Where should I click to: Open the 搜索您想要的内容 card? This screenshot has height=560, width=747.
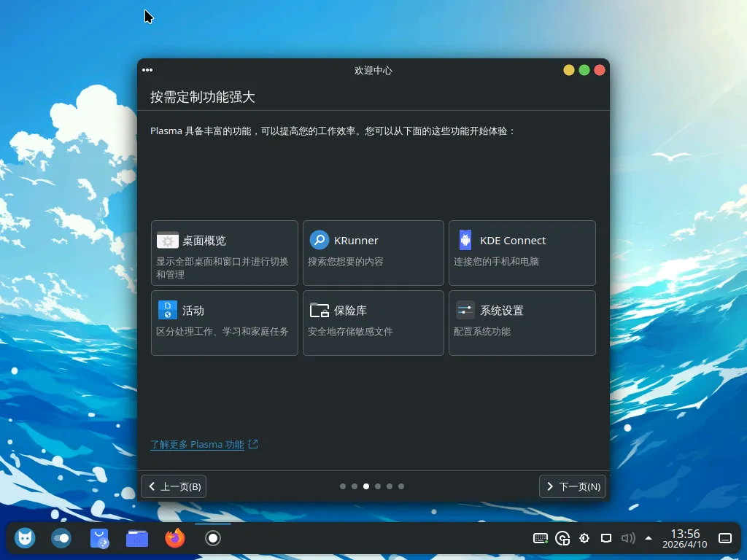(373, 253)
